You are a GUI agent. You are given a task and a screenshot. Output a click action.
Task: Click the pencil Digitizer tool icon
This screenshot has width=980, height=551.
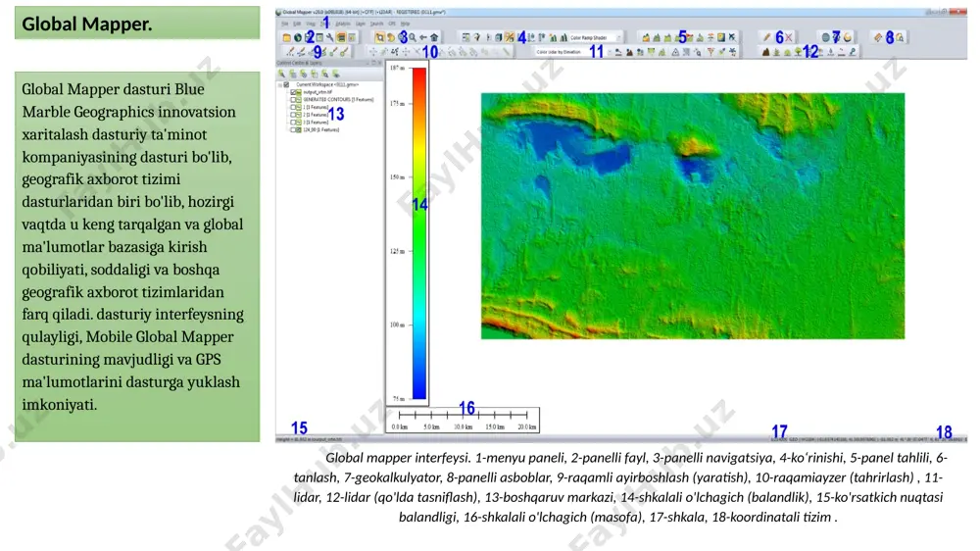767,37
